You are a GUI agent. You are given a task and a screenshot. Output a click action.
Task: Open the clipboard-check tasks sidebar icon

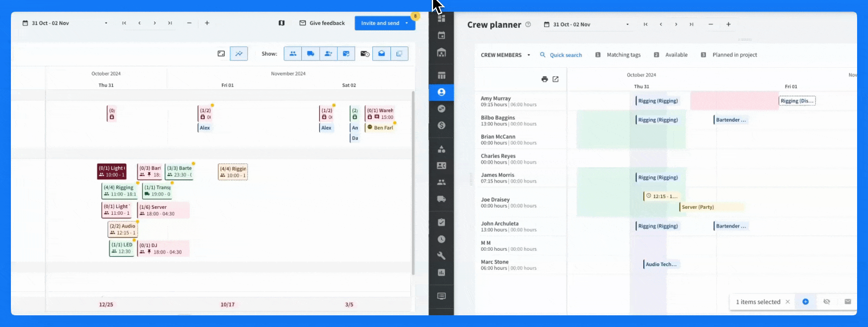pos(441,223)
